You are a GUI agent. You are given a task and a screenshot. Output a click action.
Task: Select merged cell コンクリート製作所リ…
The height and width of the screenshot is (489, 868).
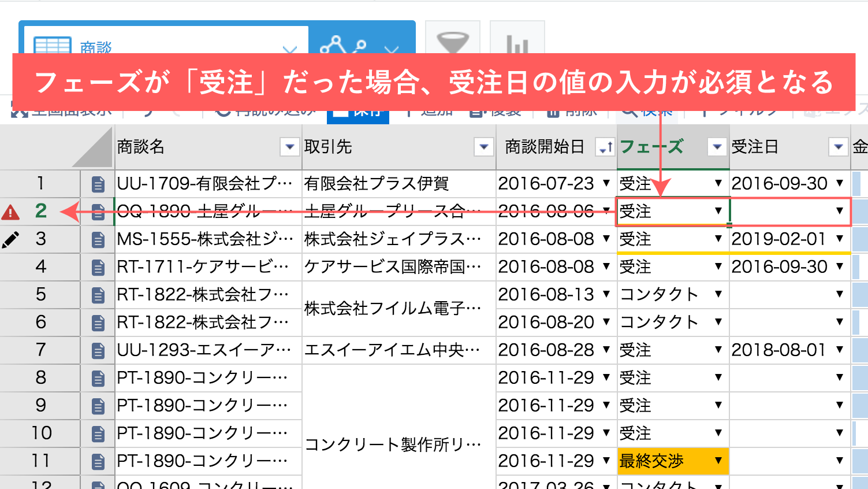click(x=399, y=427)
